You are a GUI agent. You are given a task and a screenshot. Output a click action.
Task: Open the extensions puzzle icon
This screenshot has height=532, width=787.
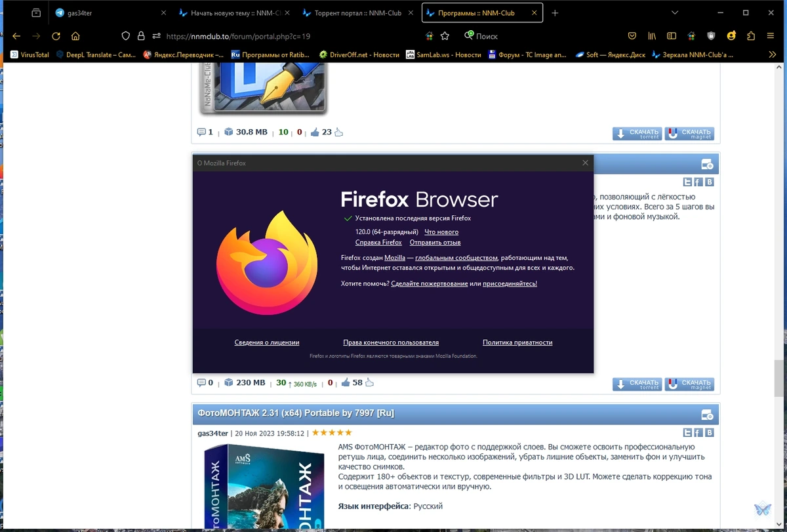pos(751,36)
